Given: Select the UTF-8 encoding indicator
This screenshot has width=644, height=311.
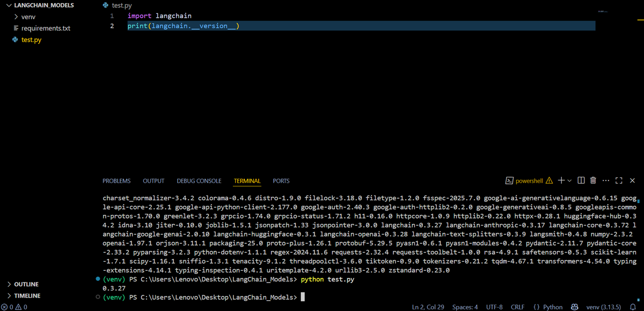Looking at the screenshot, I should tap(494, 307).
